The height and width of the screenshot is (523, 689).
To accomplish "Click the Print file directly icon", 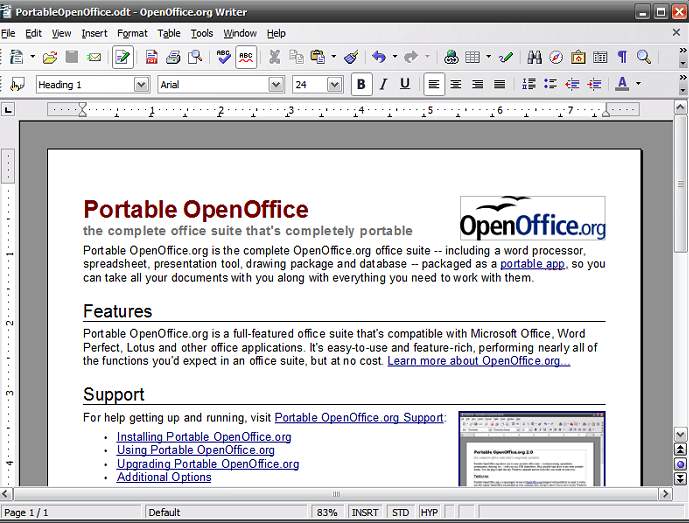I will (173, 57).
